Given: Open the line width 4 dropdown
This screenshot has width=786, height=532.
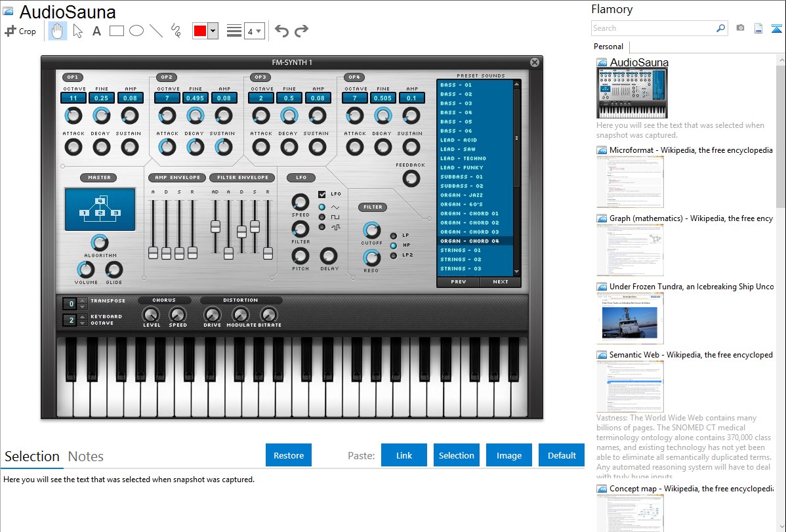Looking at the screenshot, I should click(255, 31).
